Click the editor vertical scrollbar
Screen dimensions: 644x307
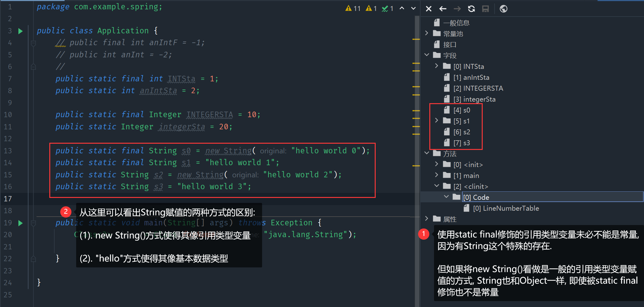[417, 156]
